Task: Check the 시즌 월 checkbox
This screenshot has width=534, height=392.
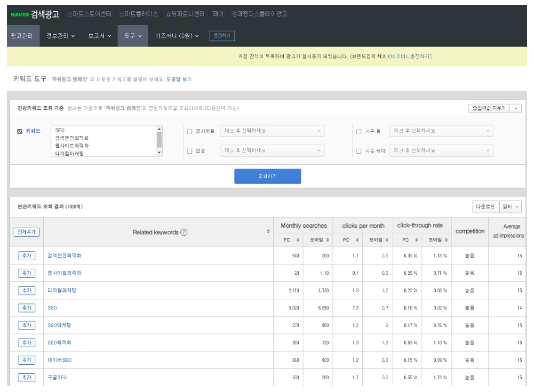Action: (x=359, y=131)
